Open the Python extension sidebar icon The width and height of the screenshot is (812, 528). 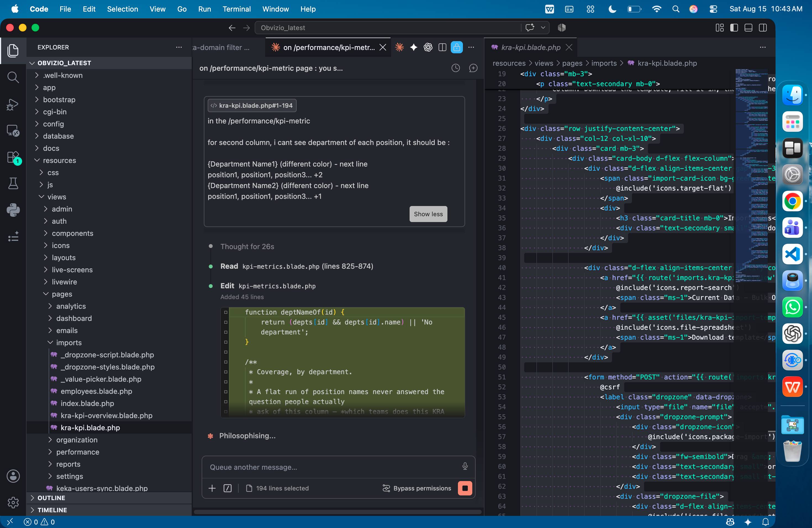pyautogui.click(x=13, y=210)
